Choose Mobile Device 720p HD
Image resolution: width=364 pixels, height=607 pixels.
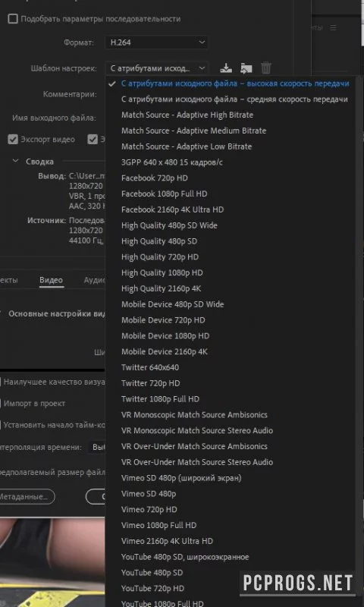163,320
